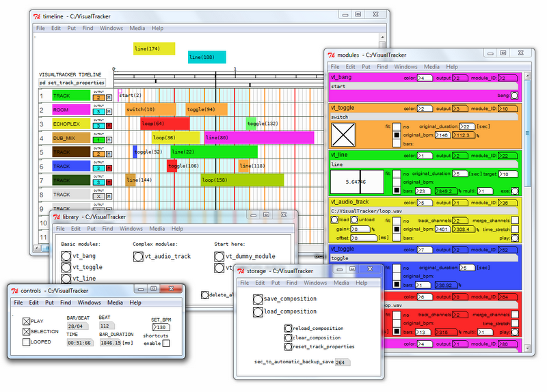Image resolution: width=547 pixels, height=392 pixels.
Task: Click target number box in vt_line module
Action: point(508,174)
